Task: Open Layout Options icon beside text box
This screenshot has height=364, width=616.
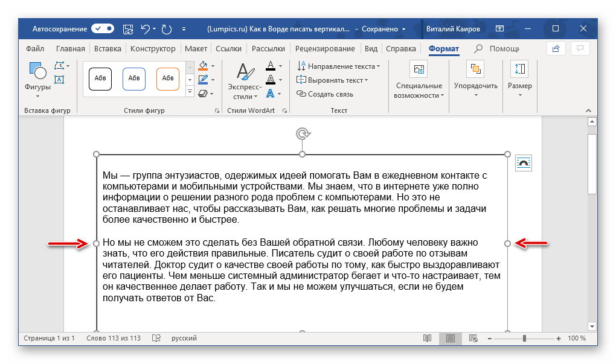Action: click(523, 164)
